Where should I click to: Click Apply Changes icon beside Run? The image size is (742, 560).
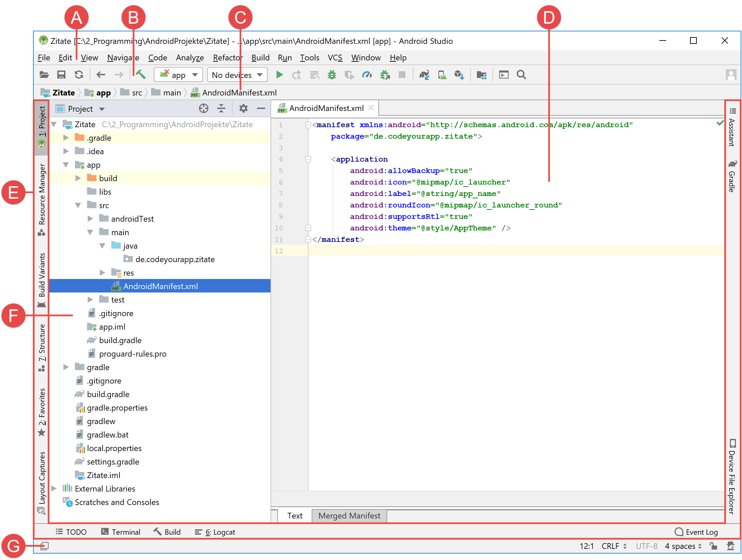tap(297, 75)
